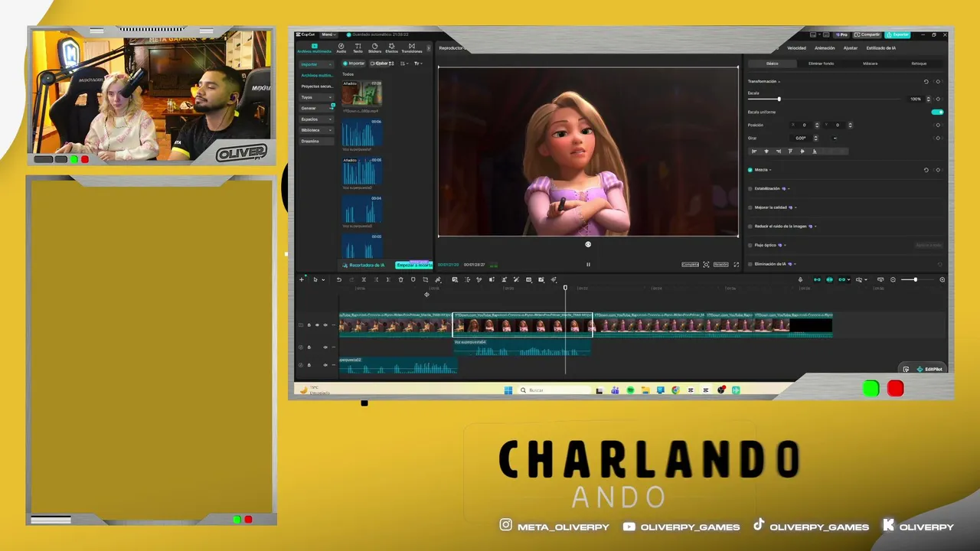This screenshot has width=980, height=551.
Task: Select the Rapunzel video thumbnail in media bin
Action: [361, 93]
